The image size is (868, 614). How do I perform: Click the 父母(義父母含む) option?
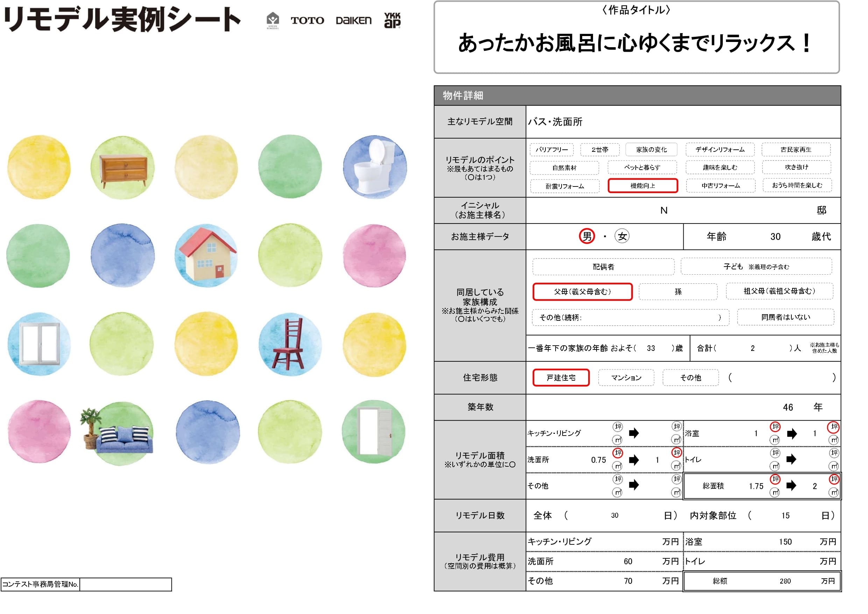click(582, 292)
